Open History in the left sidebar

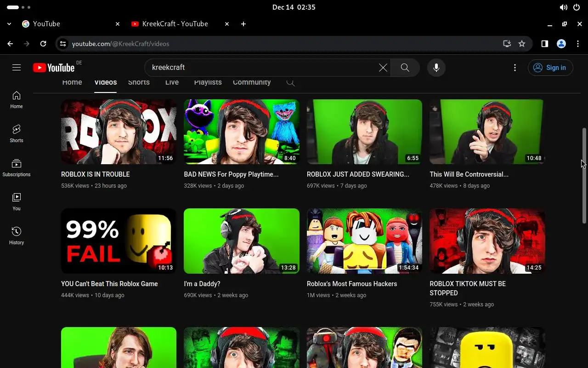[x=17, y=236]
